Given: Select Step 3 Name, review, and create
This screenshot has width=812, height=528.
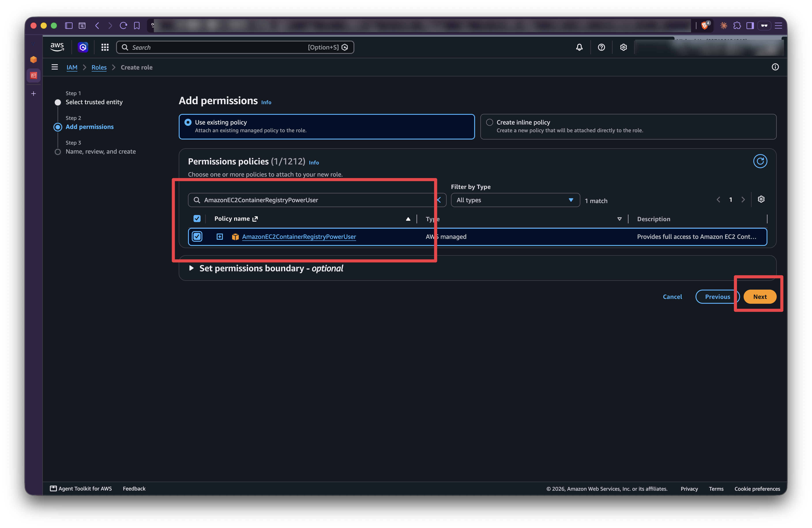Looking at the screenshot, I should (101, 152).
